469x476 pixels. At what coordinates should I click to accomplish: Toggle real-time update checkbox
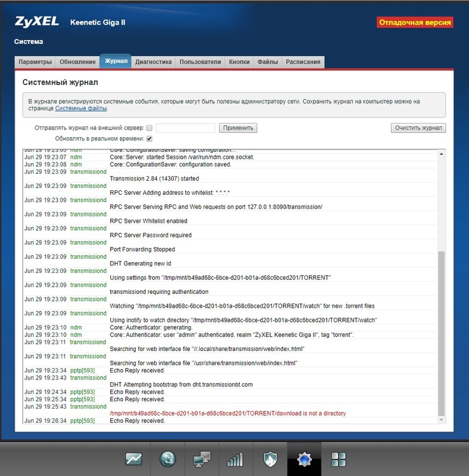(x=149, y=139)
